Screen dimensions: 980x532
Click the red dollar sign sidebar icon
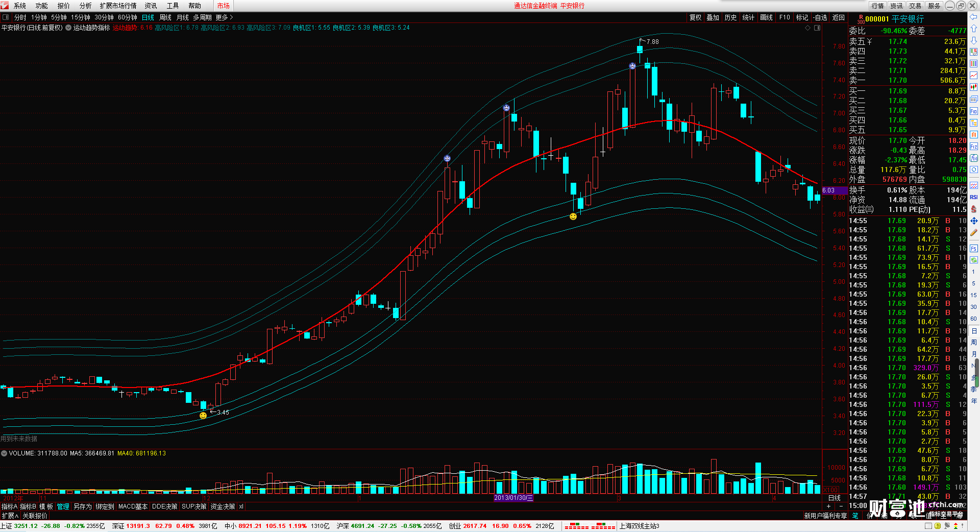click(x=974, y=209)
